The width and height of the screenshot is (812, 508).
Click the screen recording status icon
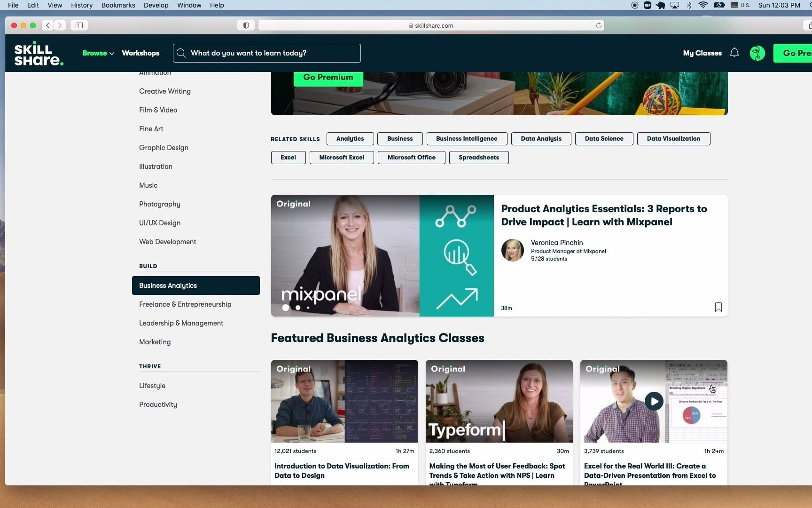634,5
